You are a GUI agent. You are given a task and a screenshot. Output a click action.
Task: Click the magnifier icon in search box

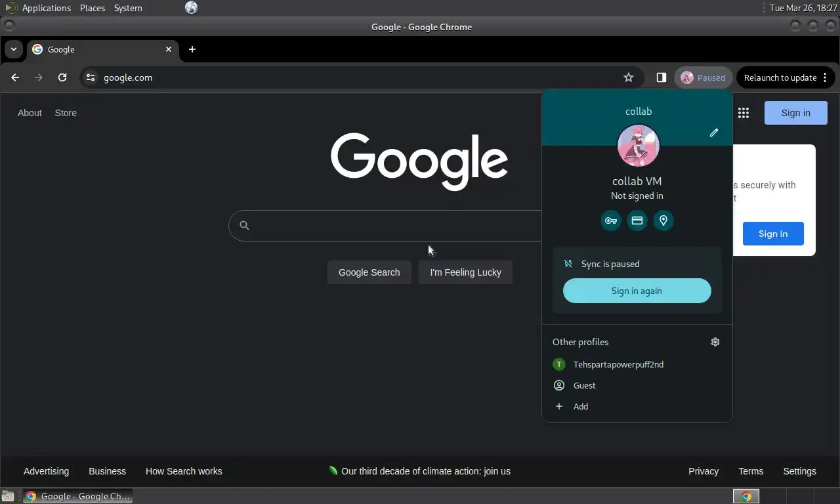pos(244,226)
